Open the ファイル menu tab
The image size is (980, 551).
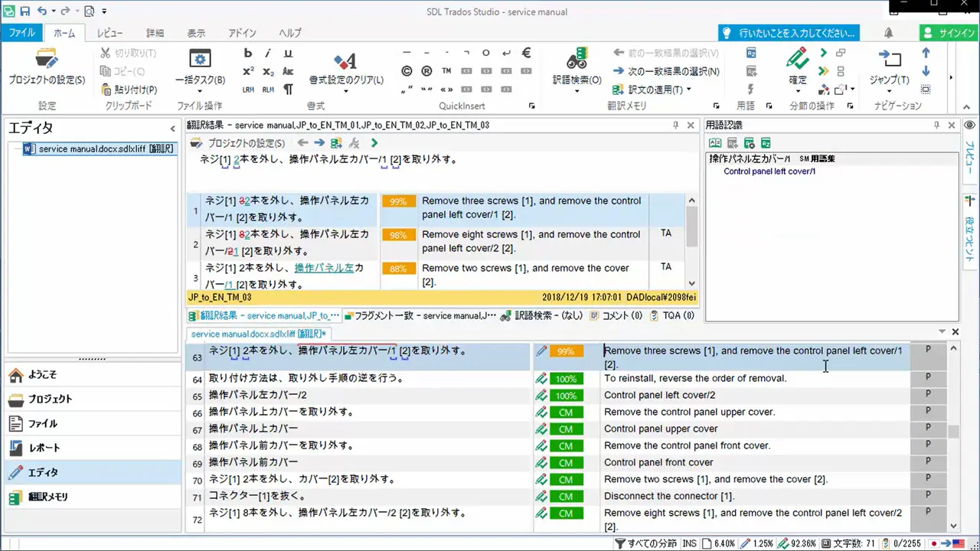point(21,33)
